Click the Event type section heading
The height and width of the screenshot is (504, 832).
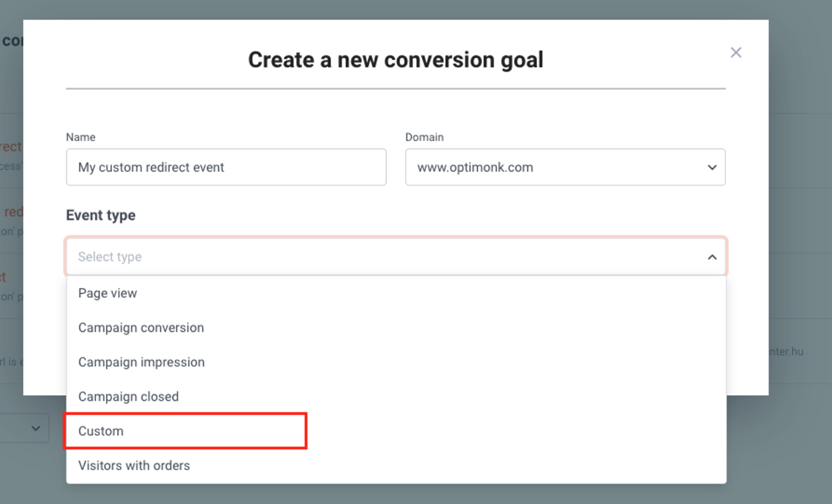101,215
